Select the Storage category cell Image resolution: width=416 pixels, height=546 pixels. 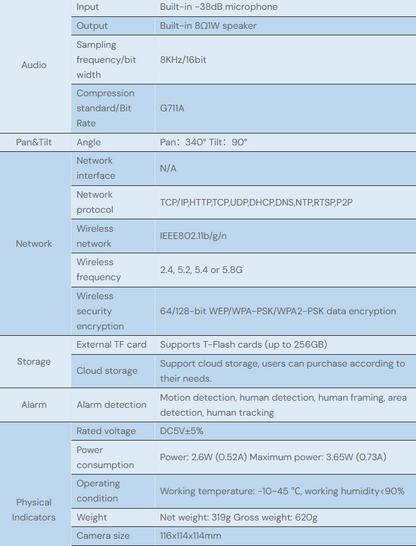(x=34, y=361)
